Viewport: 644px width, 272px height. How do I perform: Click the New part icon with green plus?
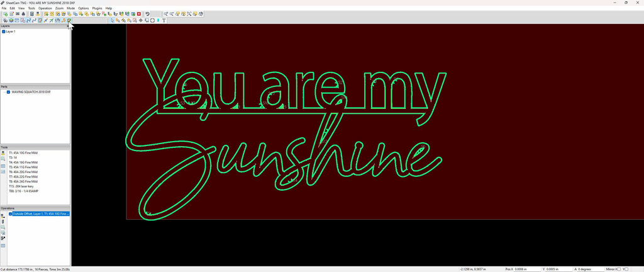point(5,14)
